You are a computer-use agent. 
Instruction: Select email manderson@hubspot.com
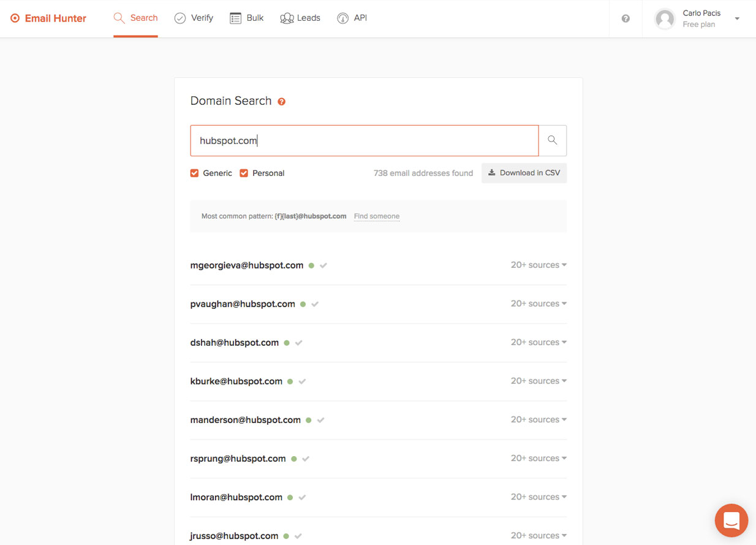point(246,420)
